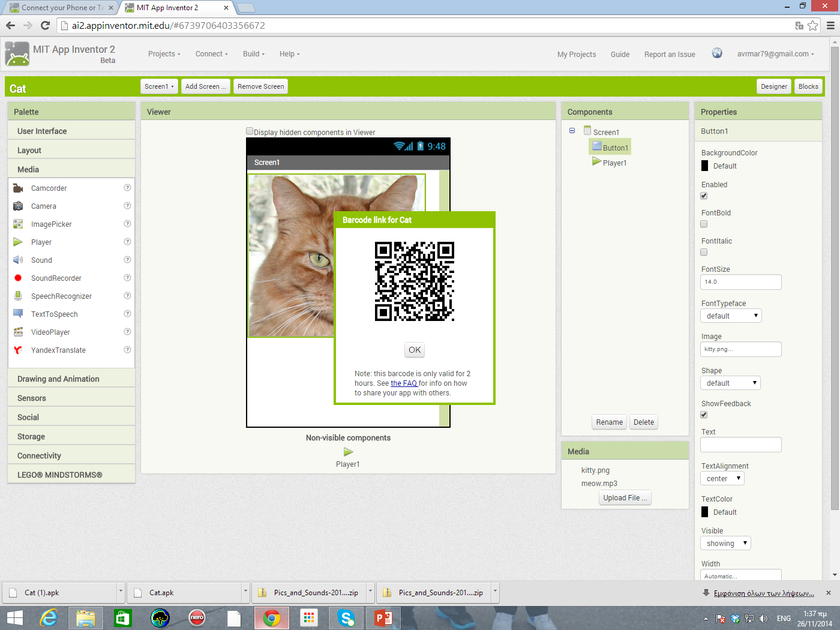Open Visible showing dropdown
840x630 pixels.
click(x=725, y=543)
